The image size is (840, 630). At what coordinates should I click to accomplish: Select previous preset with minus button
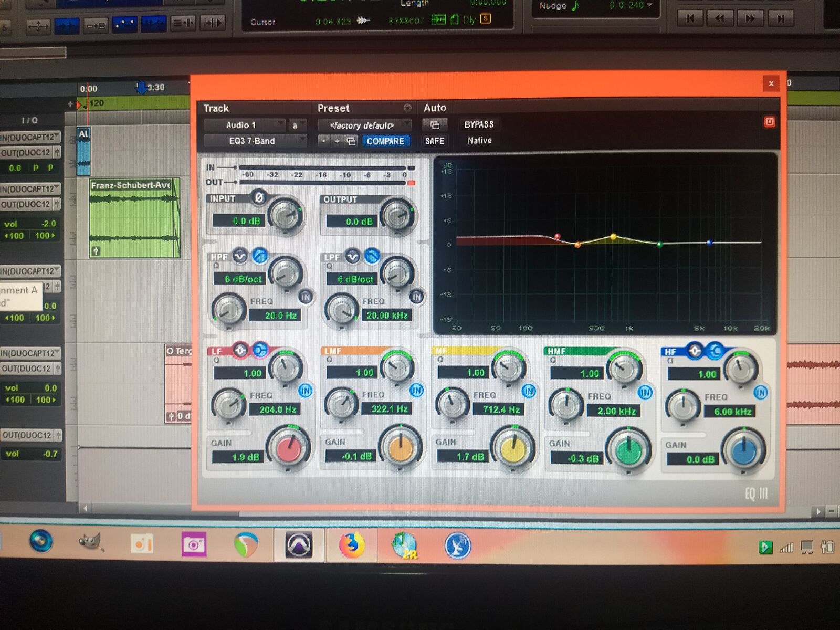pos(324,141)
